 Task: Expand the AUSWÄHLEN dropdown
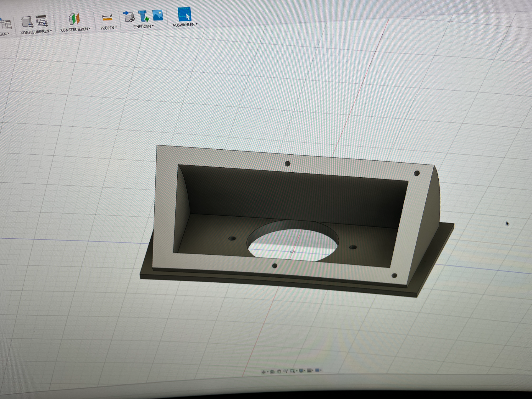[x=185, y=25]
